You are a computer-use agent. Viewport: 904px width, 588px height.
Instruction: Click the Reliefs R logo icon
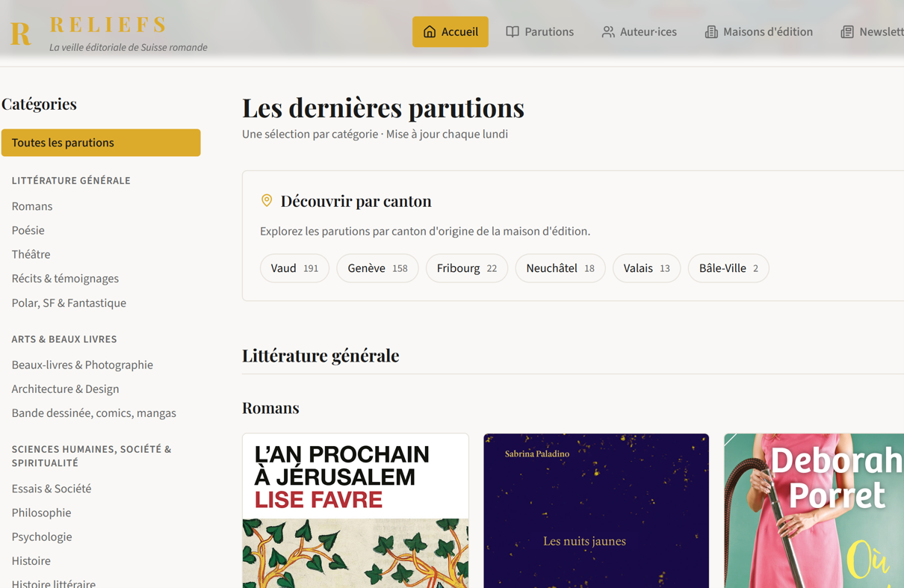21,34
